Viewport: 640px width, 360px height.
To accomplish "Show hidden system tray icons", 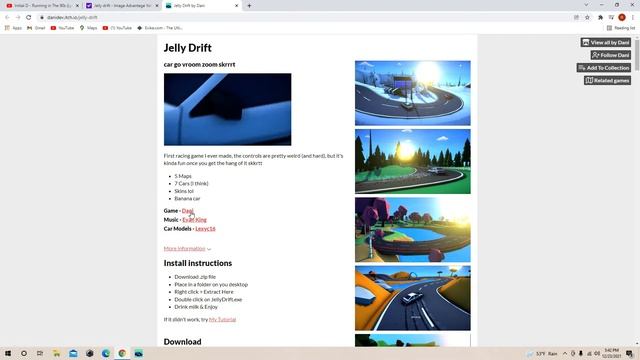I will (x=565, y=353).
